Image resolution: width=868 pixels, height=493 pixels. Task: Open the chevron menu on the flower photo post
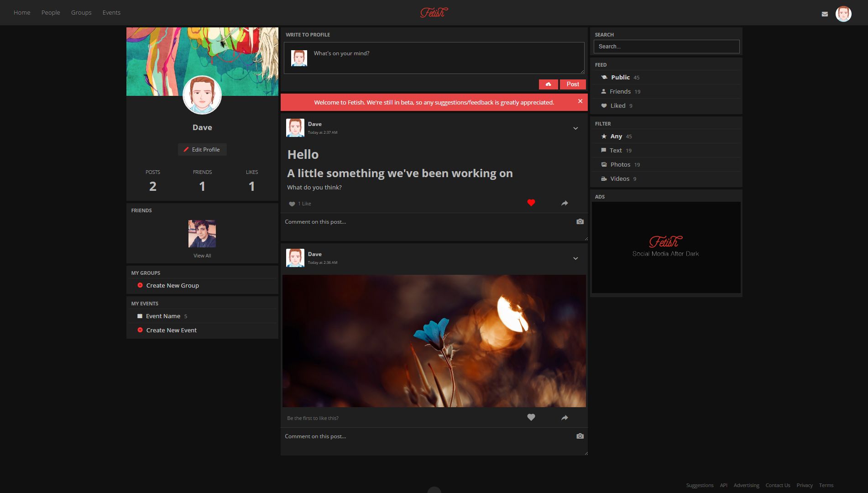(575, 258)
